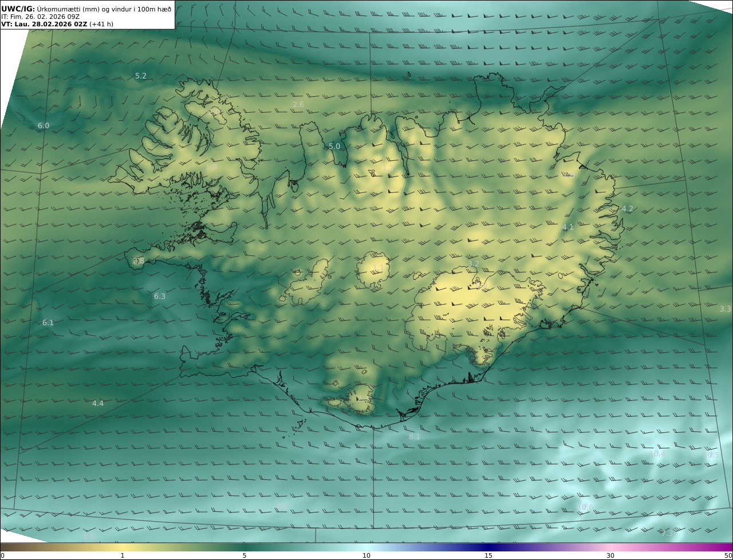Click the "50" tick on the color scale
Image resolution: width=733 pixels, height=560 pixels.
click(728, 555)
